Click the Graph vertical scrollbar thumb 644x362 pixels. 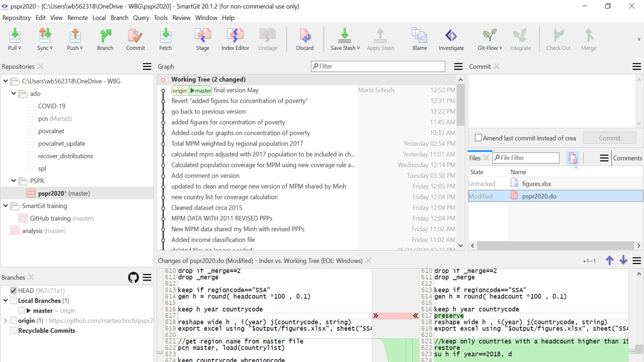[460, 105]
